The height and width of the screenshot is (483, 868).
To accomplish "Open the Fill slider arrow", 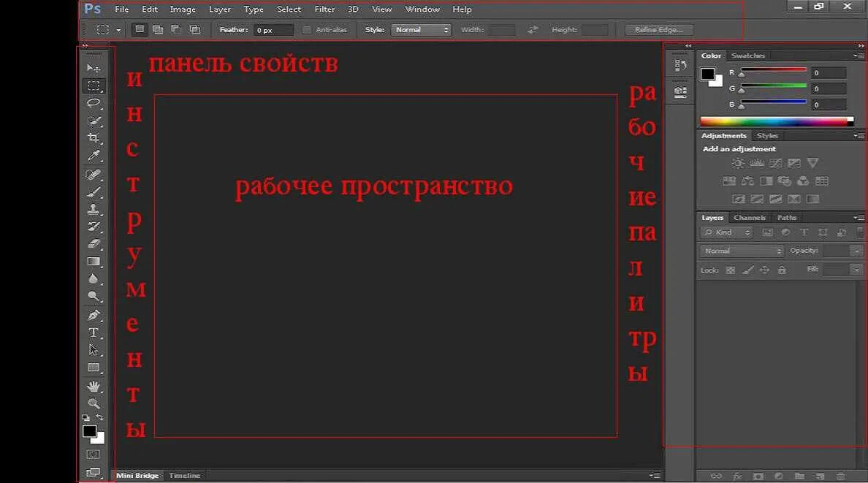I will pos(857,270).
